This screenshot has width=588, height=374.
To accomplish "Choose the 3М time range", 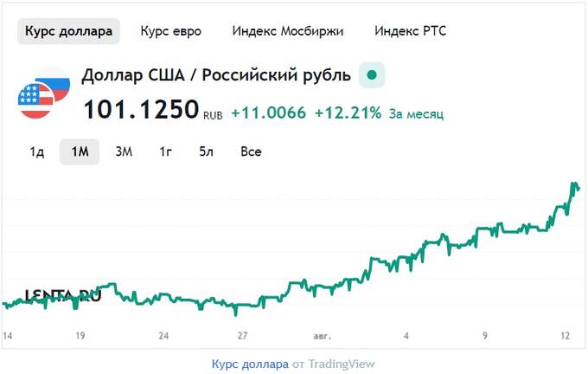I will 124,152.
